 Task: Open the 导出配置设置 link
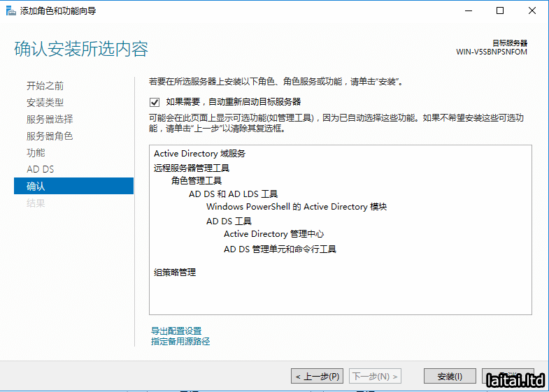(x=176, y=331)
